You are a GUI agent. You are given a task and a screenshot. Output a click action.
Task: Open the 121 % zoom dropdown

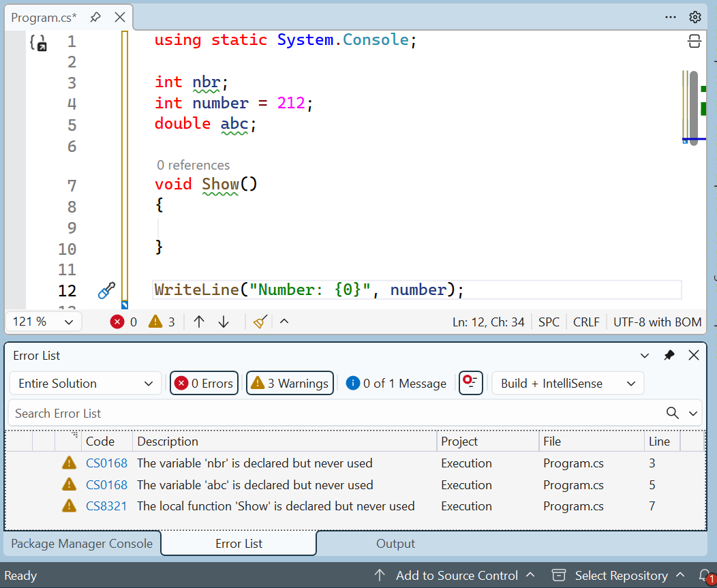44,322
